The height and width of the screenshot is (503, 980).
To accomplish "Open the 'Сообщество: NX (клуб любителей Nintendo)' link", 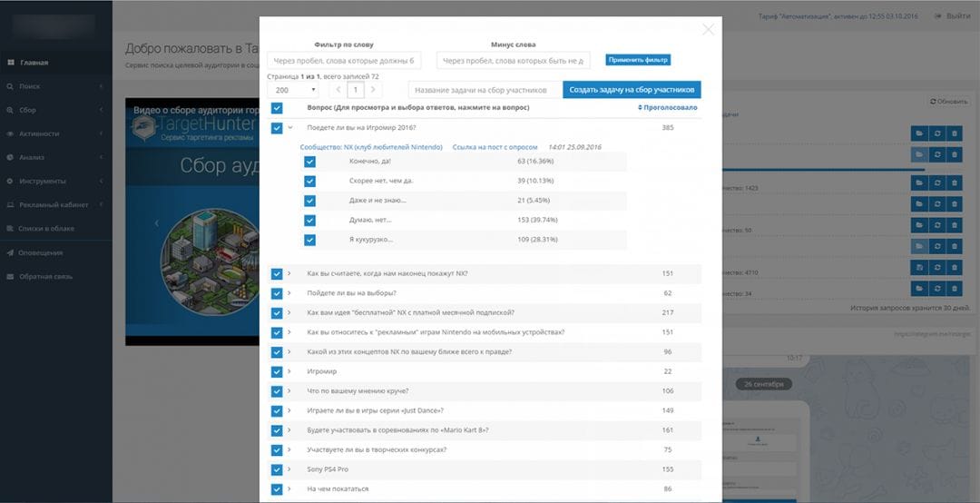I will coord(371,147).
